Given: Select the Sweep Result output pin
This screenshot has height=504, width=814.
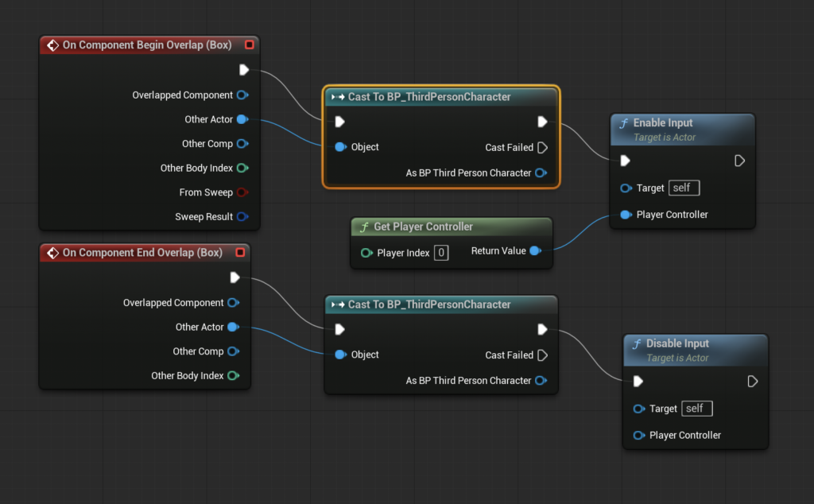Looking at the screenshot, I should [x=242, y=217].
